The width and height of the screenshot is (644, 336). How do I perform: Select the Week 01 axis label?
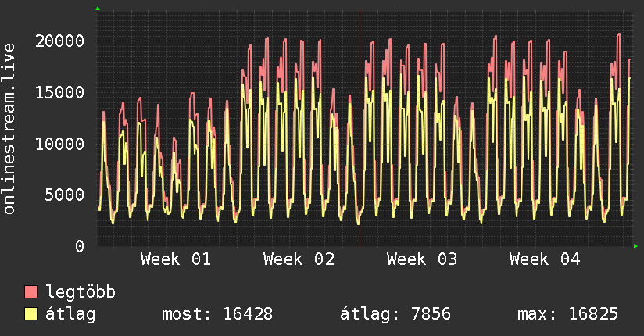176,259
